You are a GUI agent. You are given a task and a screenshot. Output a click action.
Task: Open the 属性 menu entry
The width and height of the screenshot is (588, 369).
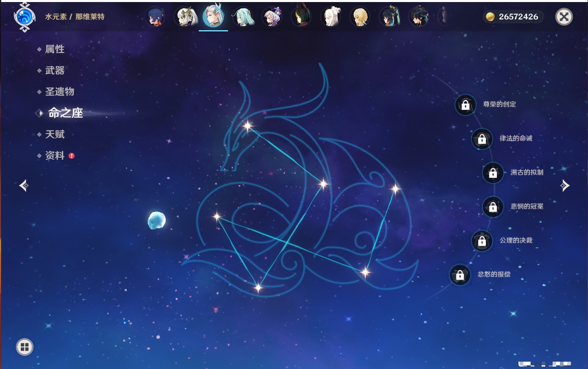coord(55,49)
